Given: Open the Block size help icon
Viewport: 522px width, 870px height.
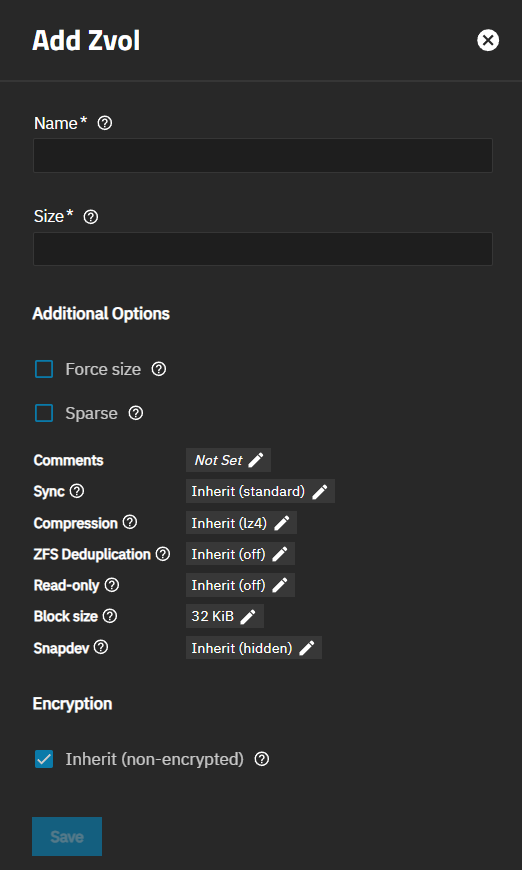Looking at the screenshot, I should point(110,616).
